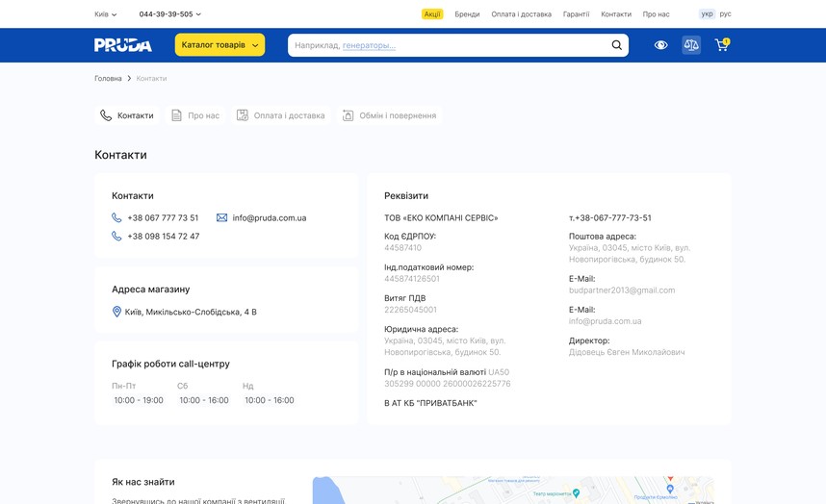Click the генераторы suggestion link in search
Image resolution: width=826 pixels, height=504 pixels.
coord(369,45)
